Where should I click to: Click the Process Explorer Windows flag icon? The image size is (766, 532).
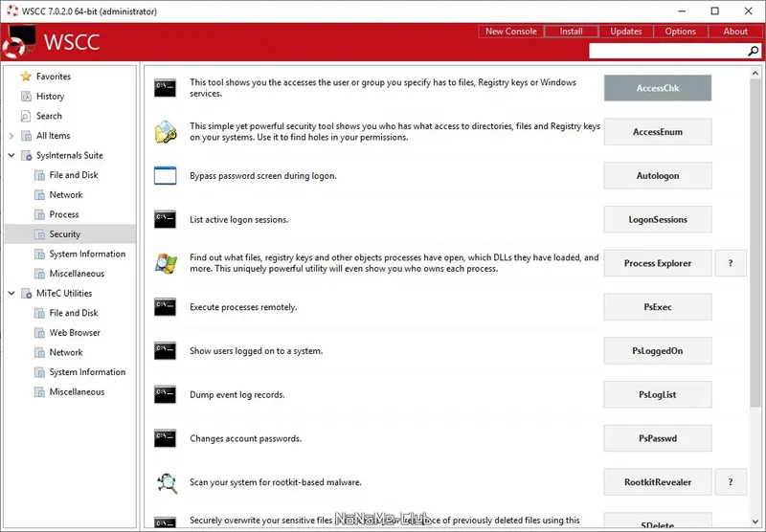click(166, 263)
